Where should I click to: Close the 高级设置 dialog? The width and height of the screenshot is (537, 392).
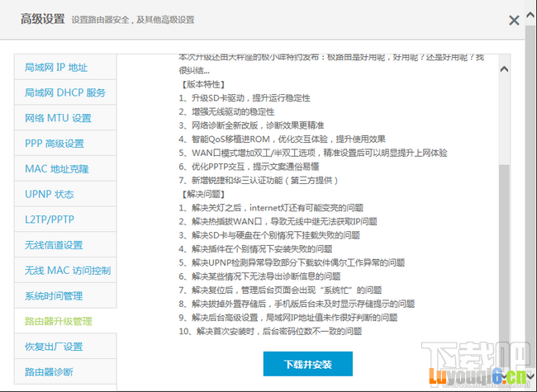[x=514, y=21]
